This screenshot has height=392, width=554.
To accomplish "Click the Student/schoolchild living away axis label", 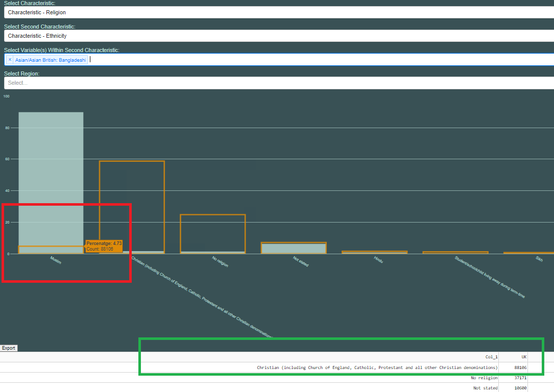I will click(x=490, y=277).
